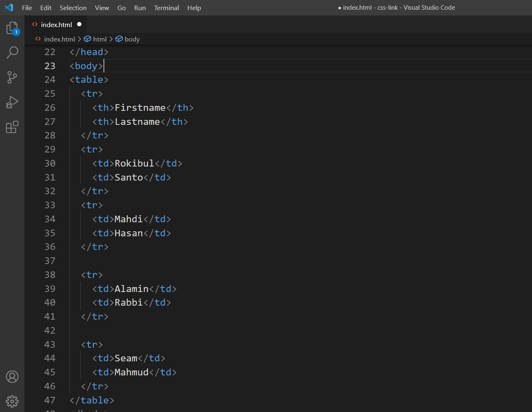This screenshot has width=532, height=412.
Task: Open the Extensions view
Action: tap(12, 127)
